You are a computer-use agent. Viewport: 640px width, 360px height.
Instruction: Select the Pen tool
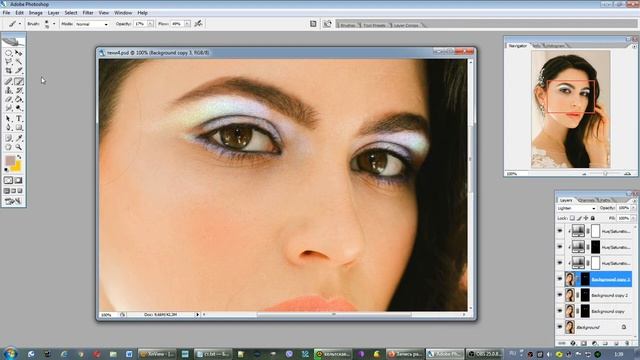point(8,128)
